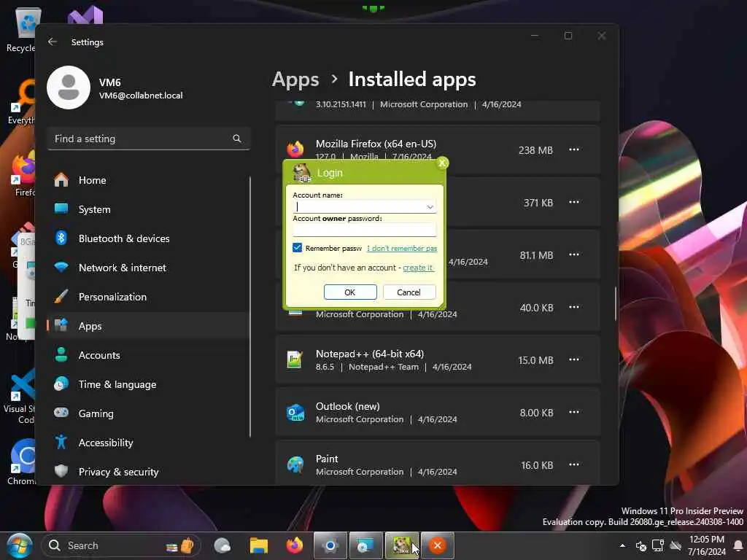Click the Find a setting search box
This screenshot has width=747, height=560.
[149, 139]
